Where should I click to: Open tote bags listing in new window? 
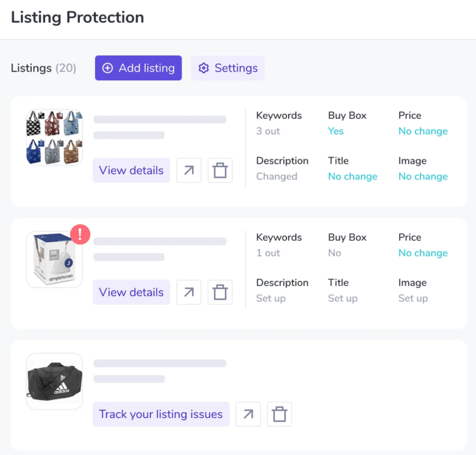(x=189, y=171)
